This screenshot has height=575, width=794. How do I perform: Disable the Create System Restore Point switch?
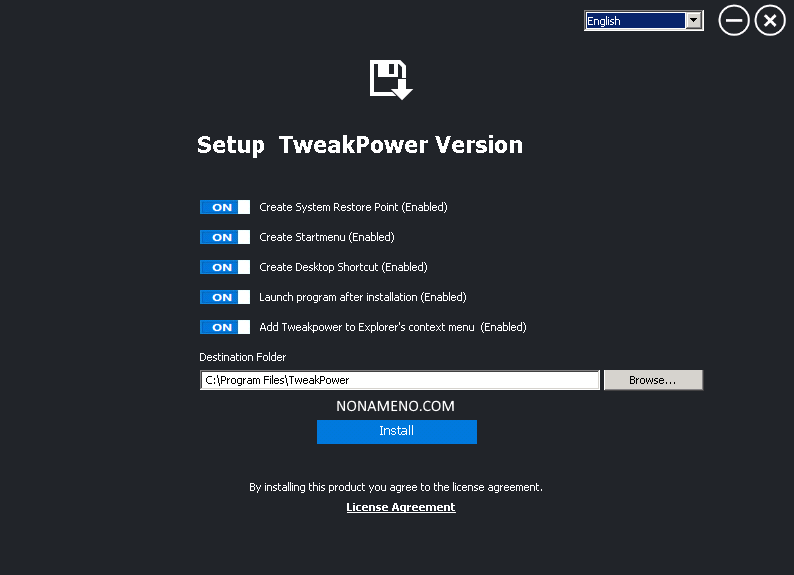[x=225, y=207]
